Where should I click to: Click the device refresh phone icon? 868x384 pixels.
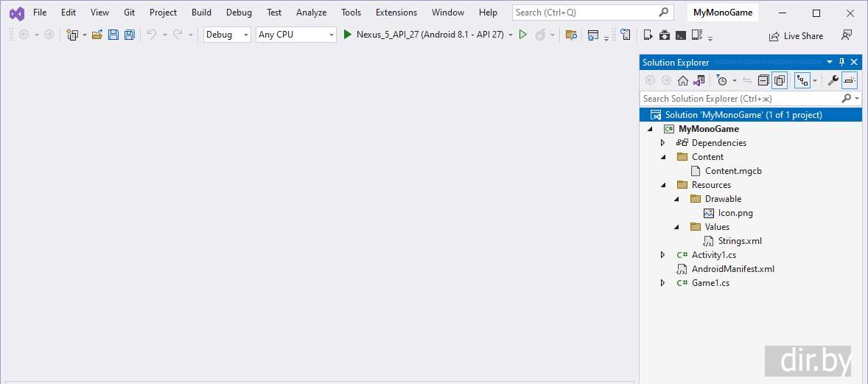point(626,35)
